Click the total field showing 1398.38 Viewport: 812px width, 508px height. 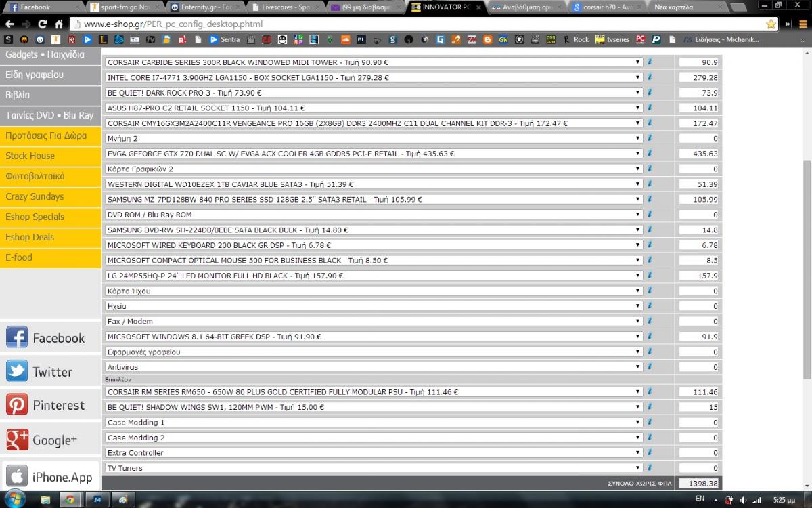coord(700,483)
